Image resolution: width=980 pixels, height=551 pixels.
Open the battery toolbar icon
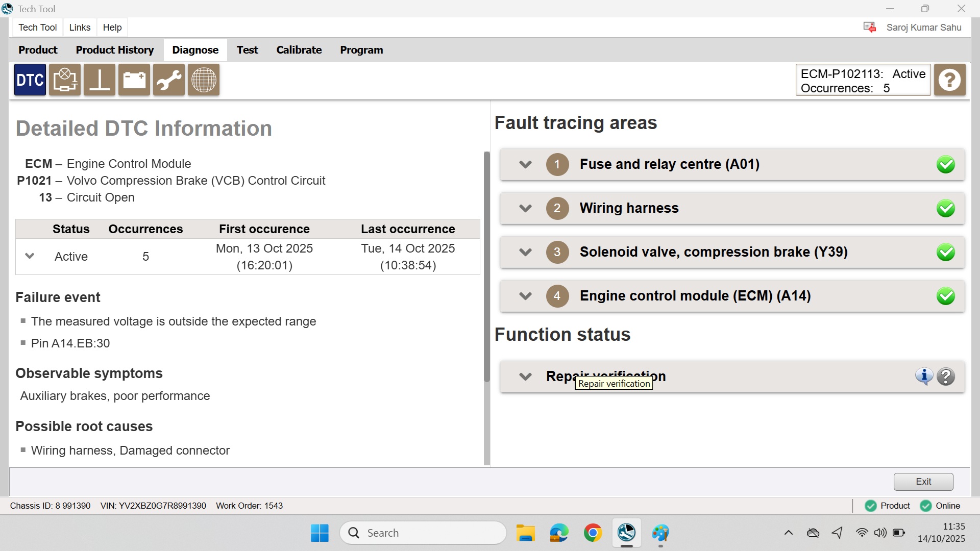pyautogui.click(x=134, y=80)
